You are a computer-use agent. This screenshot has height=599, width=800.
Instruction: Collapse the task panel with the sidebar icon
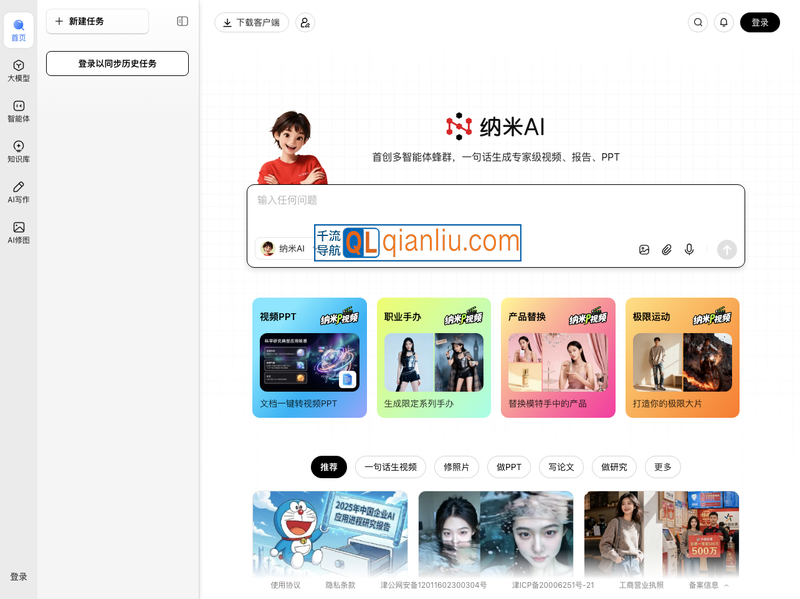[181, 21]
